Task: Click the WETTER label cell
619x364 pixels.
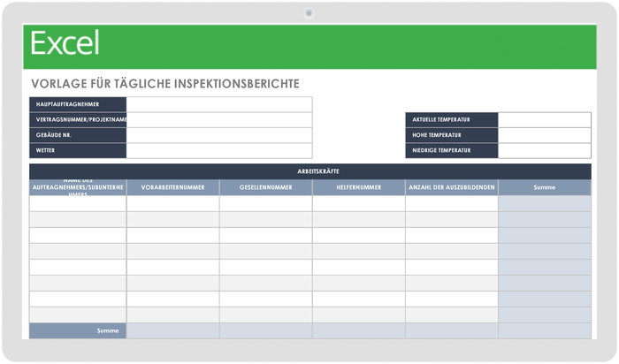Action: pos(78,151)
